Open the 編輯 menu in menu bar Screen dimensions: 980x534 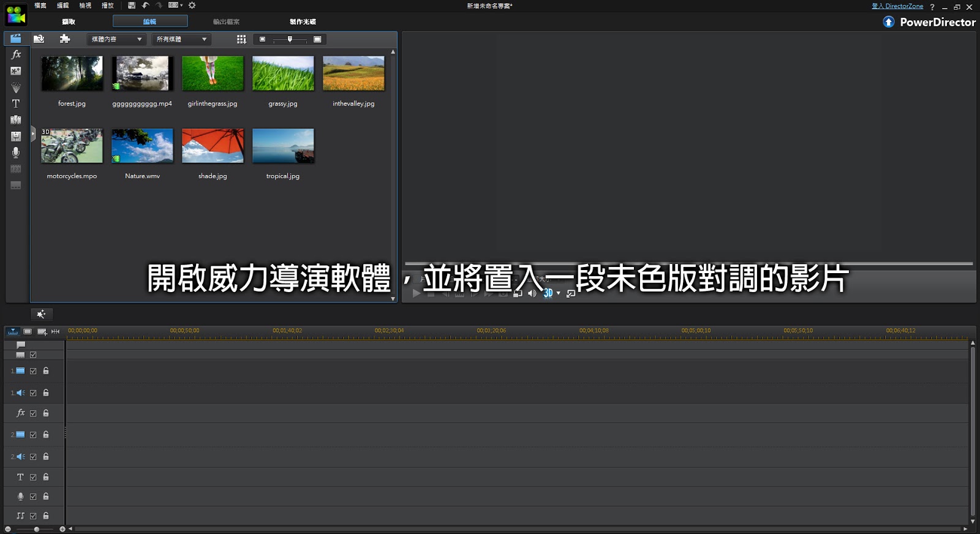62,6
